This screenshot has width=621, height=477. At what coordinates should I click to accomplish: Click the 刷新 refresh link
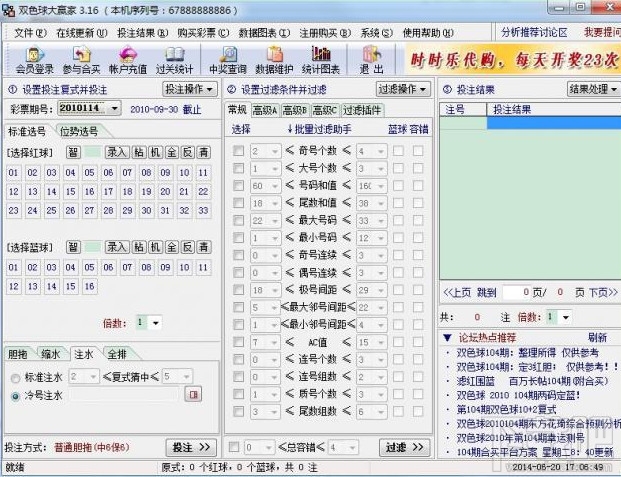point(597,338)
